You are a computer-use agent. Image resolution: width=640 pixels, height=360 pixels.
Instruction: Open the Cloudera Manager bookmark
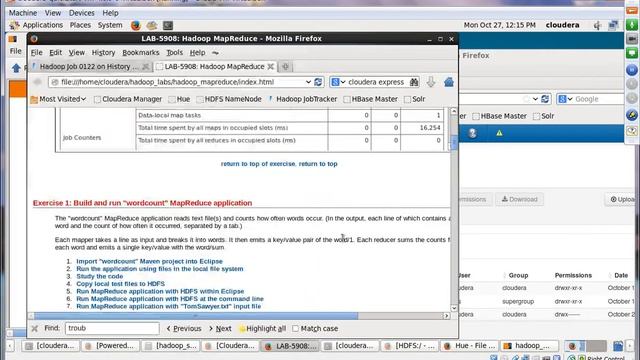128,99
